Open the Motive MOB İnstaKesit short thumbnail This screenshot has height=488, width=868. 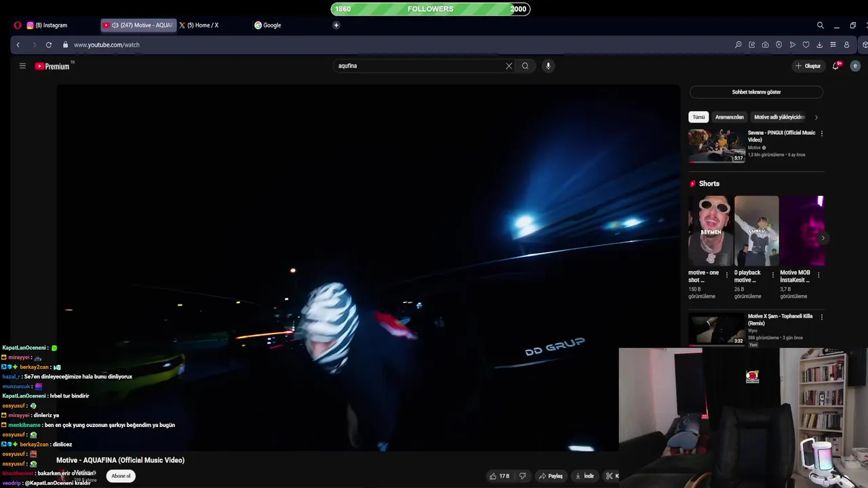point(802,230)
